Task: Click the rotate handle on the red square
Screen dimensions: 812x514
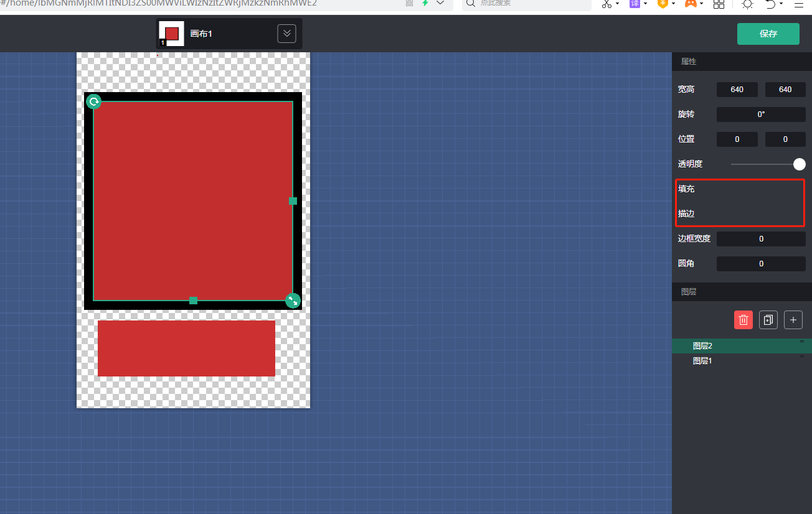Action: (93, 101)
